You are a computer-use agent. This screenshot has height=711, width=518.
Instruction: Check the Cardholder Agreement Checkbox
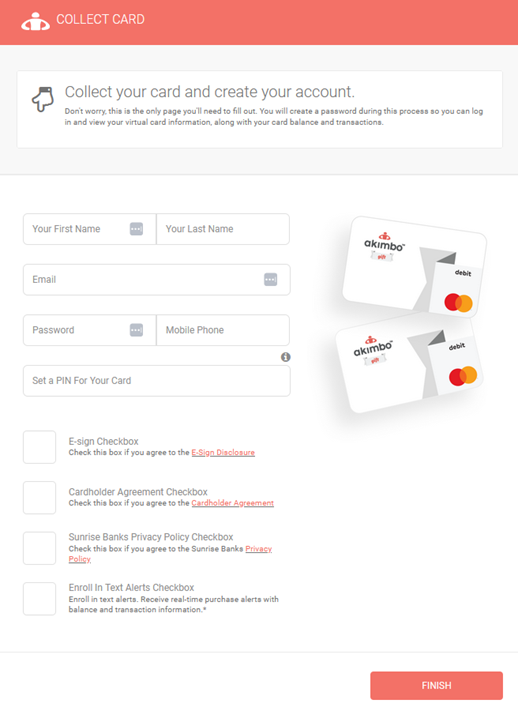click(39, 497)
